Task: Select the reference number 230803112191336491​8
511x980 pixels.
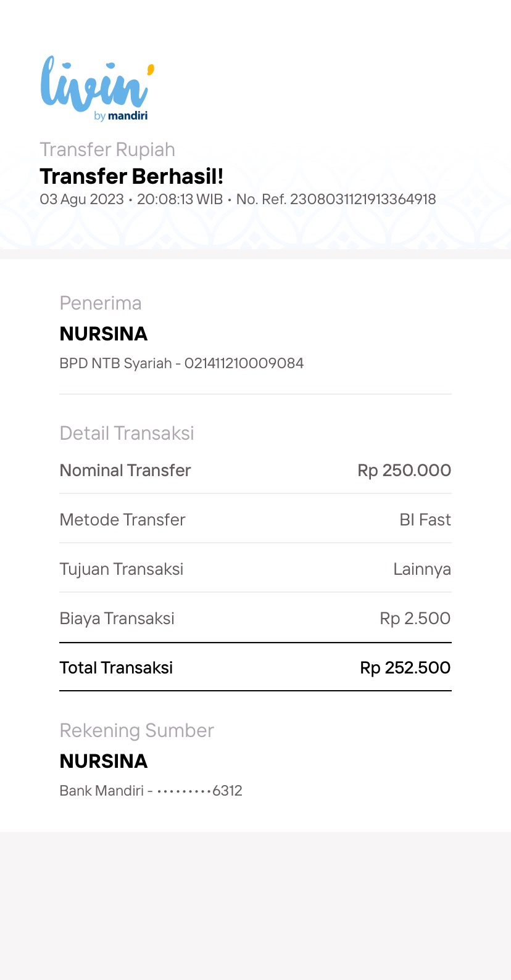Action: point(363,199)
